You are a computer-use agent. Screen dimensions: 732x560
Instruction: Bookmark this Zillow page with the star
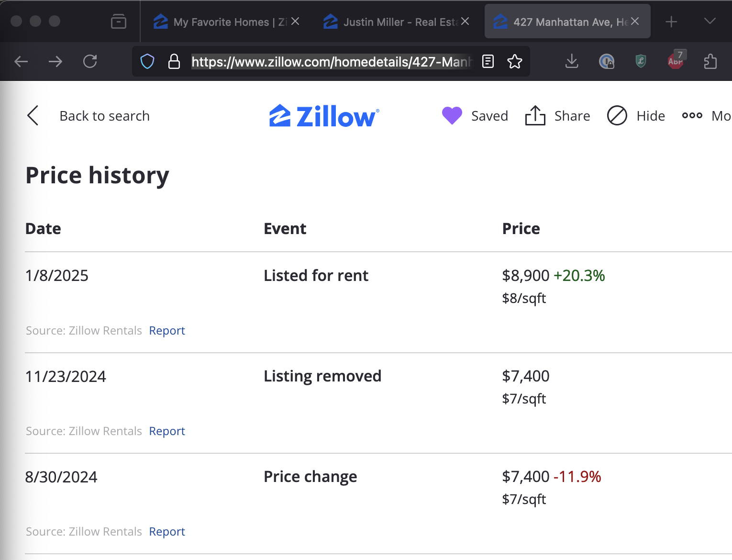click(x=515, y=61)
